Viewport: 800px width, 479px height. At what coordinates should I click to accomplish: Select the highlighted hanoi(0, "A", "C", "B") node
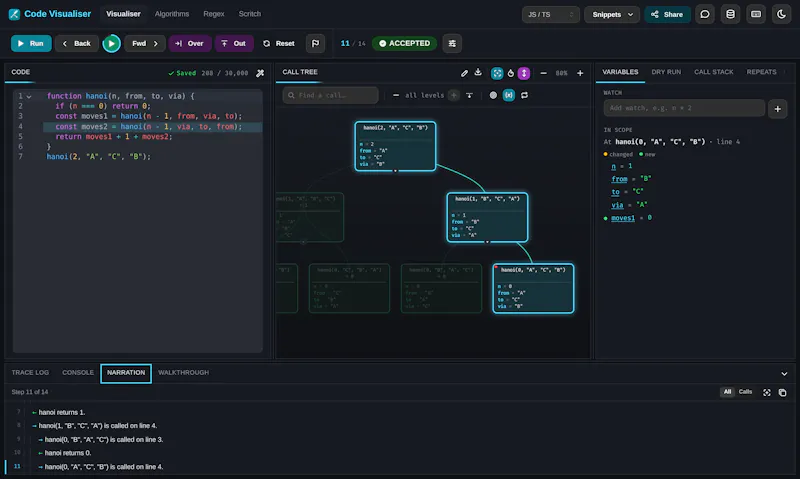533,288
